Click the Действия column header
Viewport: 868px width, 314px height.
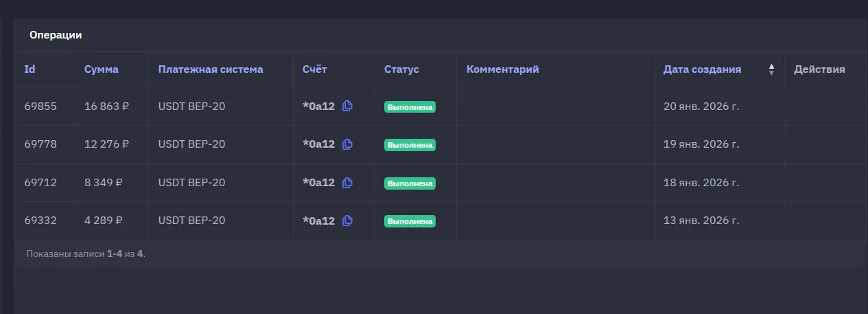[x=819, y=69]
